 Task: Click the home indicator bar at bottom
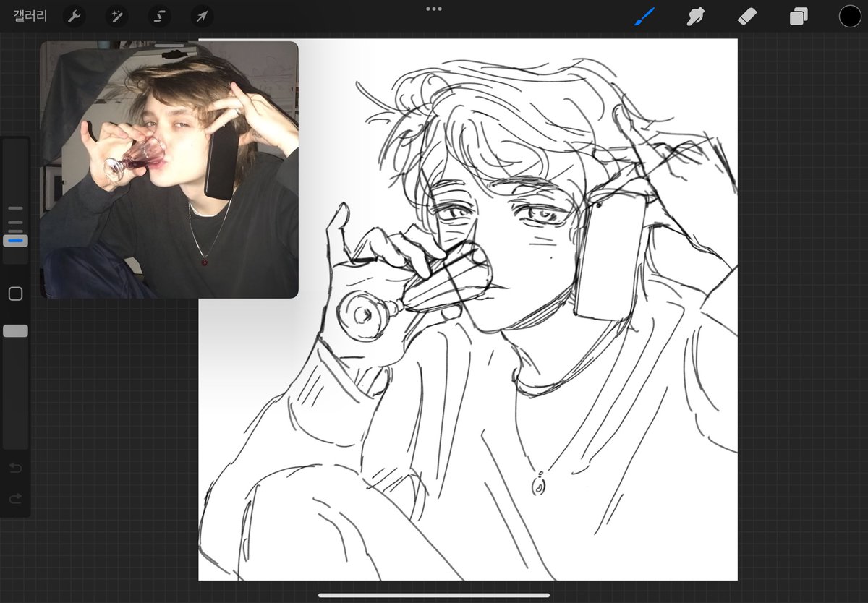click(x=434, y=596)
